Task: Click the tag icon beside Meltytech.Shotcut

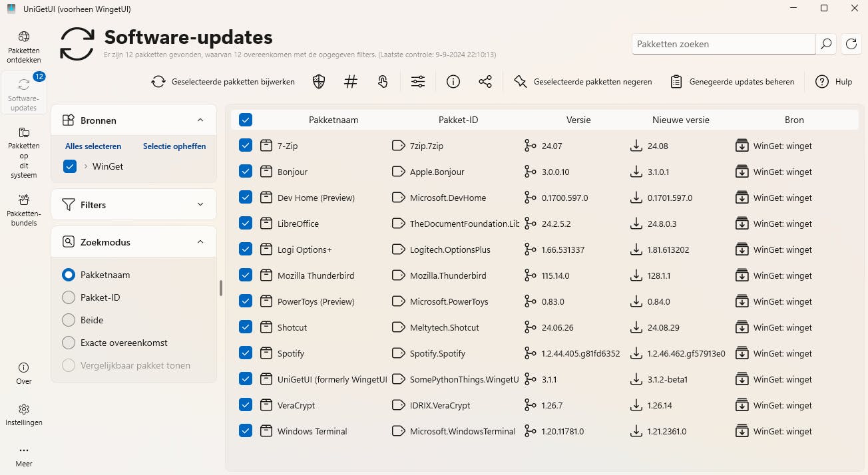Action: pyautogui.click(x=399, y=327)
